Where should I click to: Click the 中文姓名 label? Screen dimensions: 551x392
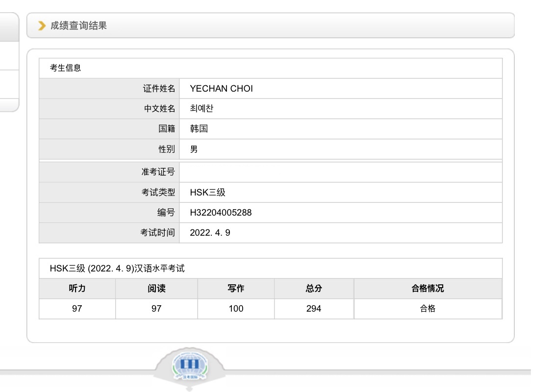point(159,109)
